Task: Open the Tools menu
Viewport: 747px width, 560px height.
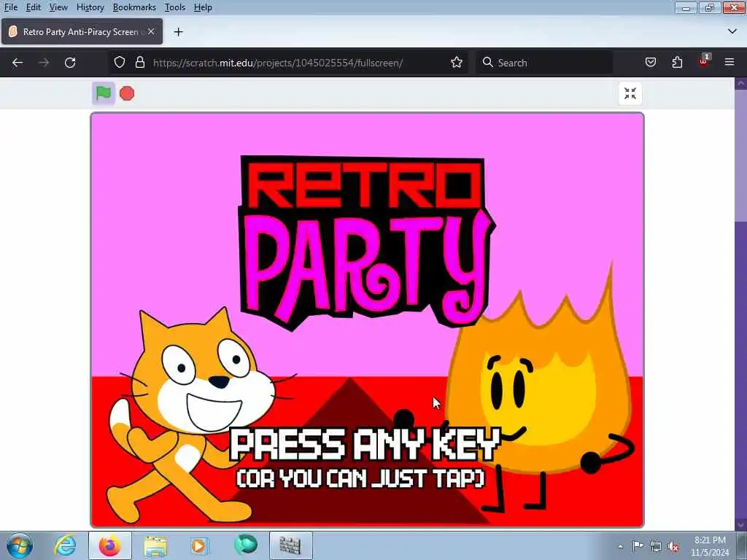Action: point(175,7)
